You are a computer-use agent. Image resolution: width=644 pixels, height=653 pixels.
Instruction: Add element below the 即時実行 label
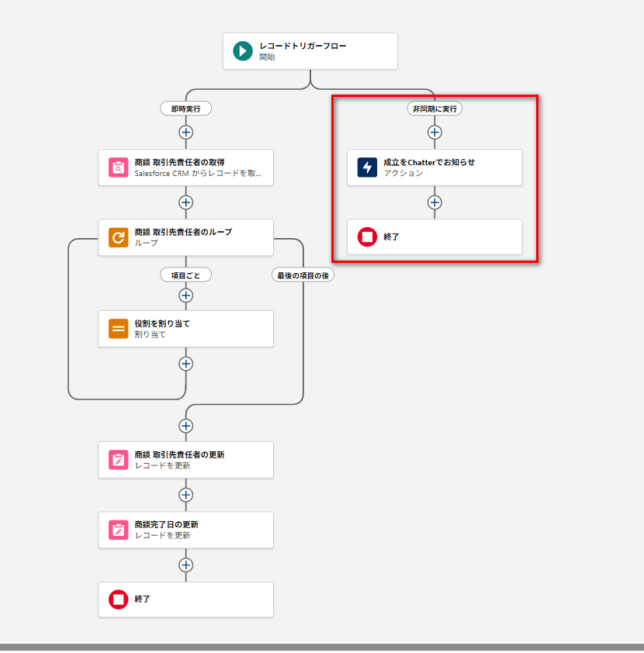185,132
